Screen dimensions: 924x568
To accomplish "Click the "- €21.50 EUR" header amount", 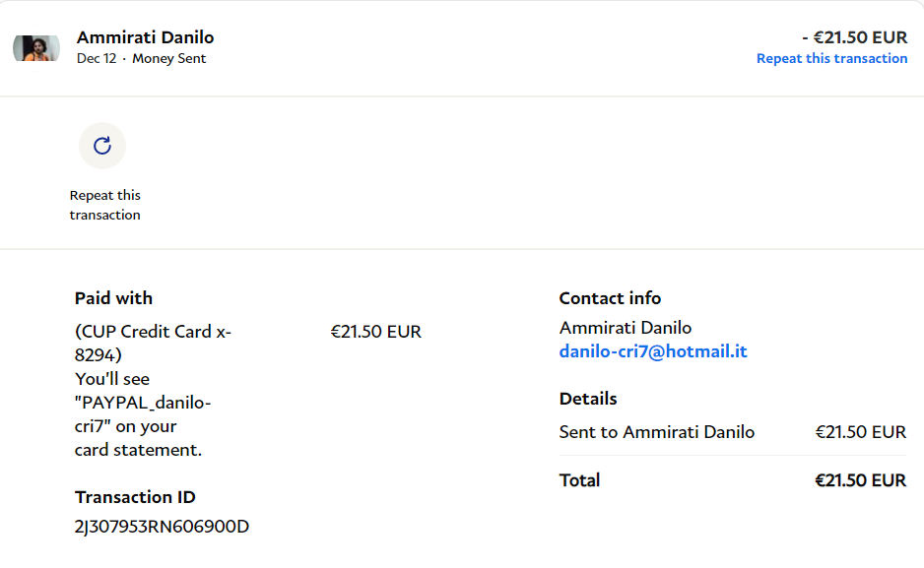I will [x=854, y=37].
